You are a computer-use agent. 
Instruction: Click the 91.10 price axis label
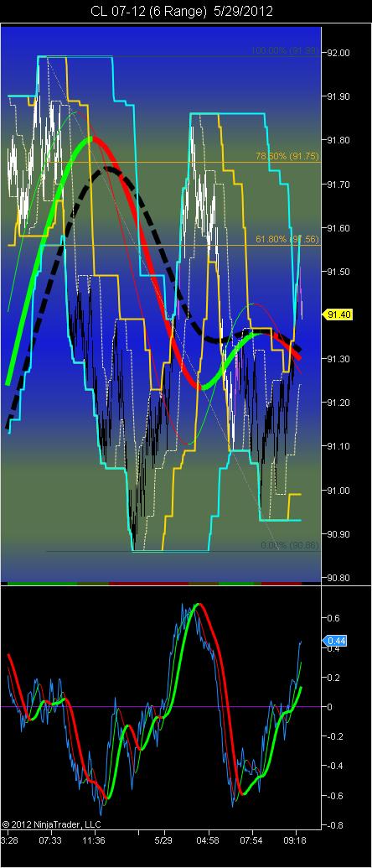pyautogui.click(x=338, y=447)
